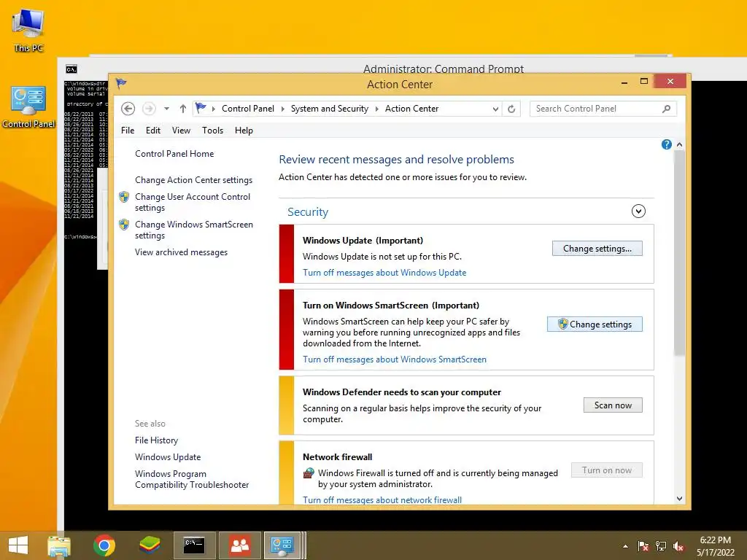The width and height of the screenshot is (747, 560).
Task: Click muted volume icon in tray
Action: click(678, 546)
